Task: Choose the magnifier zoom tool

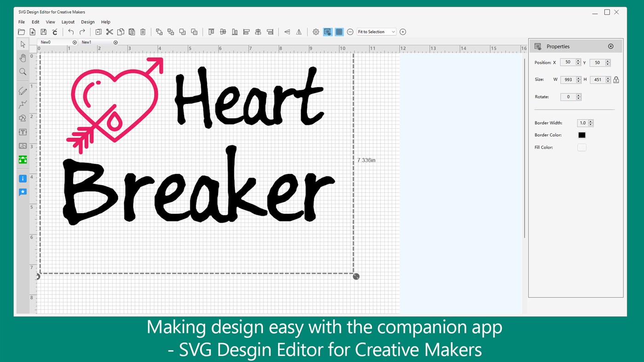Action: click(x=23, y=72)
